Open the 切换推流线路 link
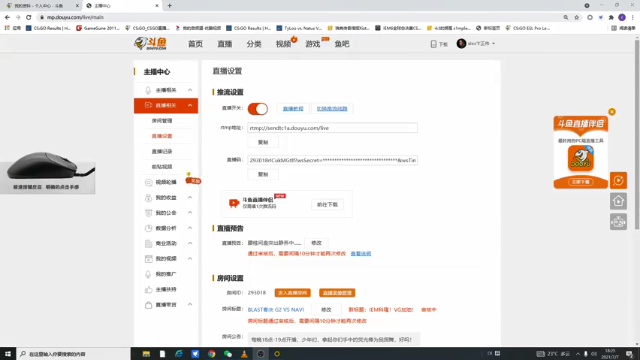Image resolution: width=640 pixels, height=360 pixels. 332,109
